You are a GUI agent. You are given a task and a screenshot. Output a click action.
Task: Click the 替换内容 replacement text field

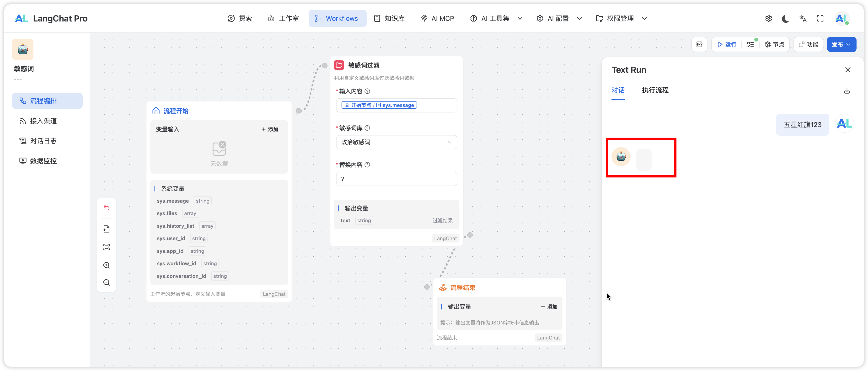click(396, 179)
